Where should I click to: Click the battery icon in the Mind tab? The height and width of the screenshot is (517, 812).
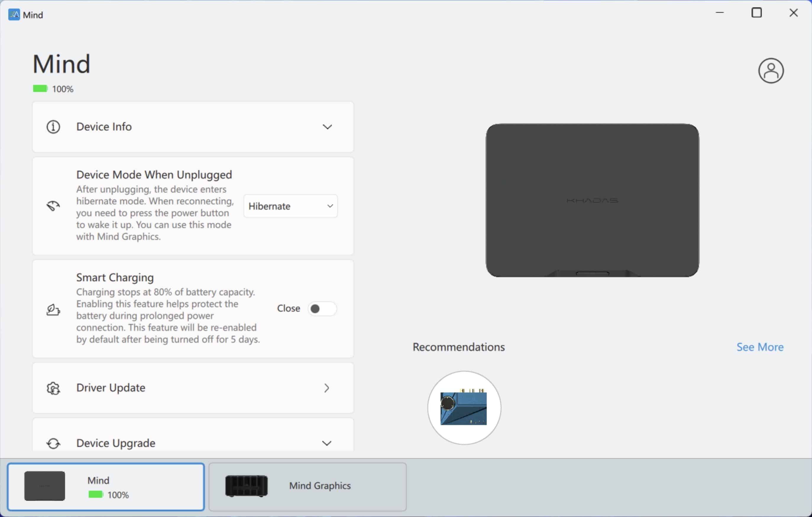pyautogui.click(x=96, y=495)
